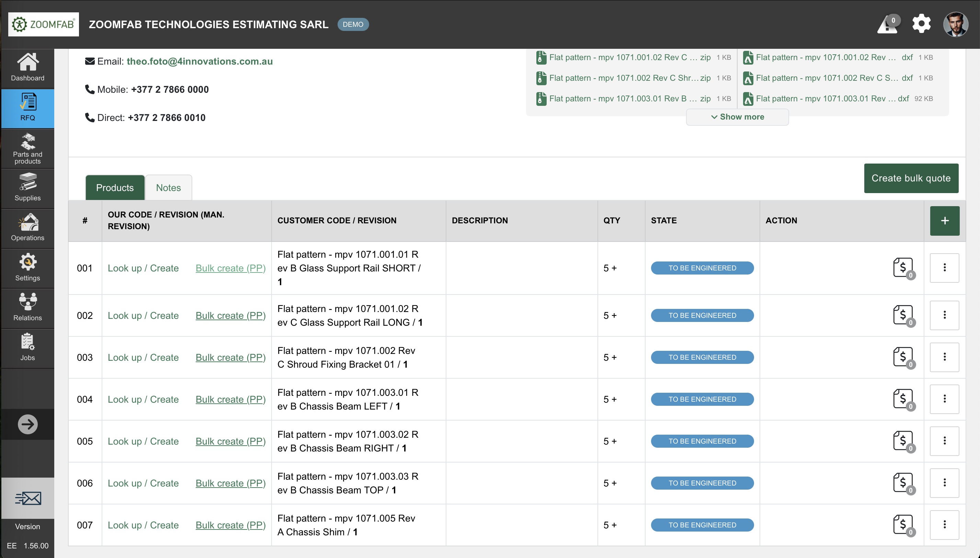Click the mail send icon in sidebar

[x=27, y=498]
